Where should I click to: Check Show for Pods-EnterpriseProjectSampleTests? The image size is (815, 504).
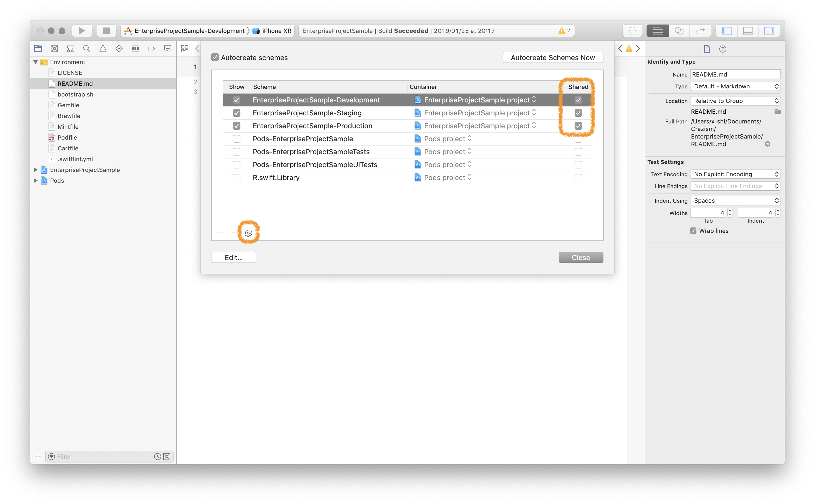tap(236, 152)
